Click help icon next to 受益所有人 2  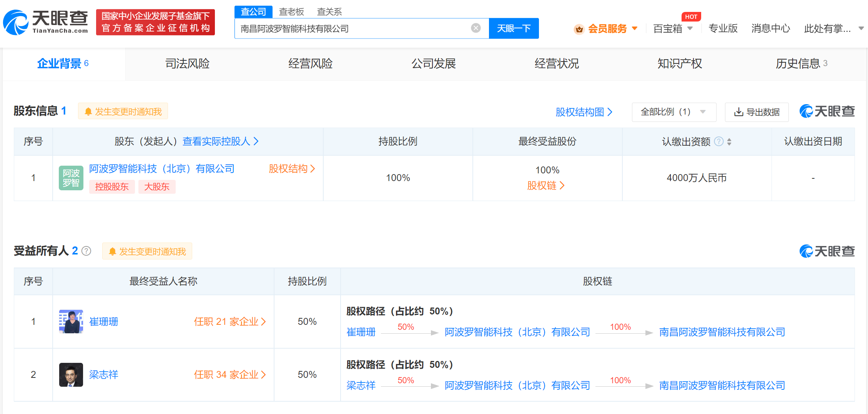(x=86, y=251)
